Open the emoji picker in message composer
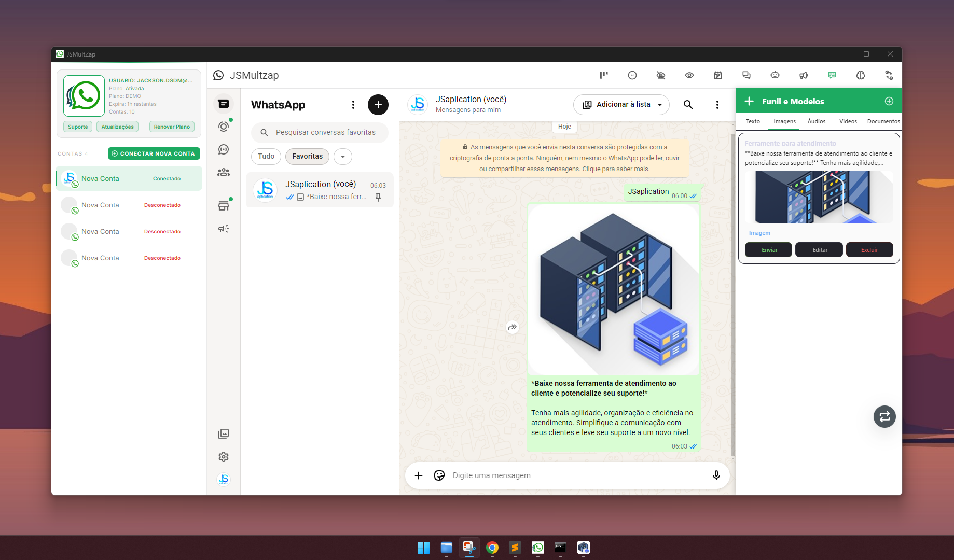954x560 pixels. click(x=439, y=475)
